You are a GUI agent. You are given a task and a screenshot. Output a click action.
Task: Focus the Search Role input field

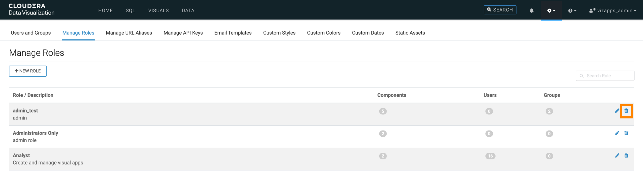coord(608,76)
